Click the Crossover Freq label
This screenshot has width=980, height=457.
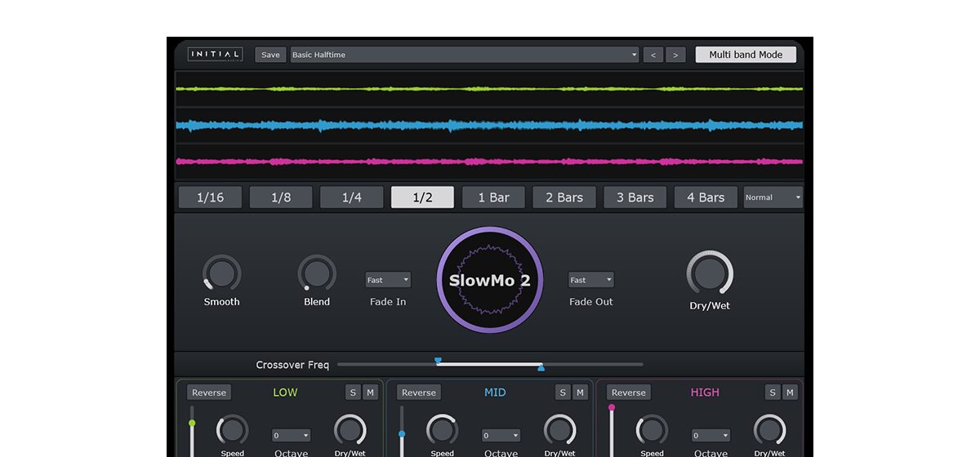tap(292, 365)
